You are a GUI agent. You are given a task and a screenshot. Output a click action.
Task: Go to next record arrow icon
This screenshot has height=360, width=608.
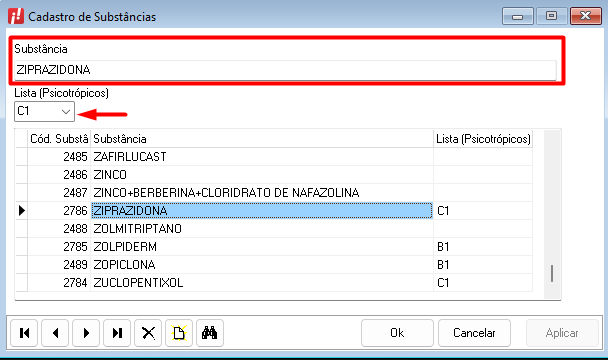click(86, 333)
